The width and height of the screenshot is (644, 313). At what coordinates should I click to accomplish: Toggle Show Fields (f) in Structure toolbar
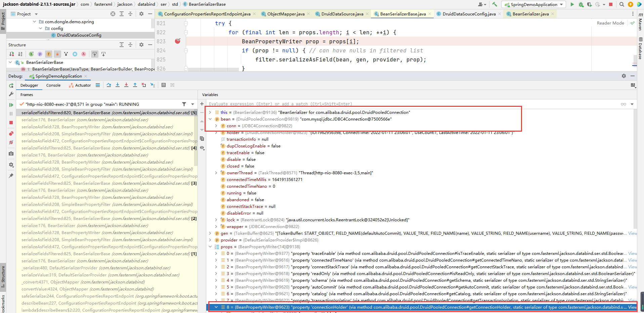pos(49,54)
